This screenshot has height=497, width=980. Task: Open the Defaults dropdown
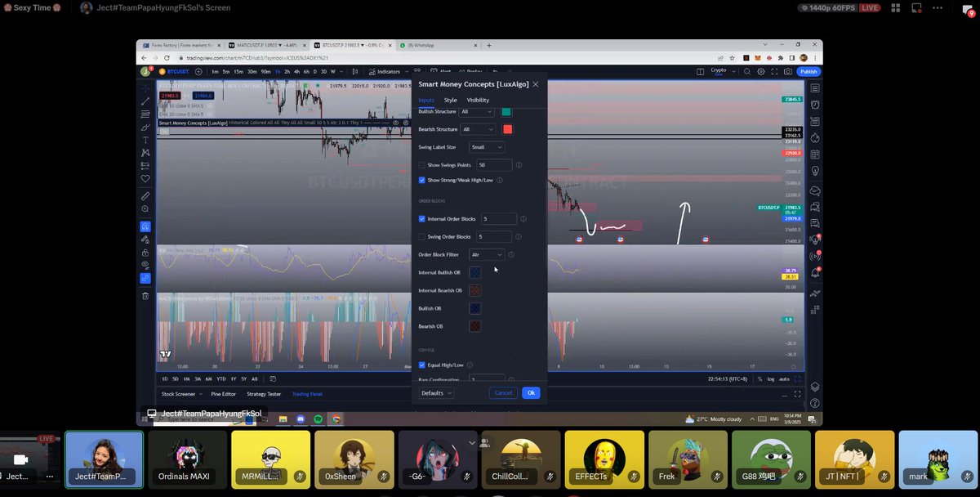[437, 392]
